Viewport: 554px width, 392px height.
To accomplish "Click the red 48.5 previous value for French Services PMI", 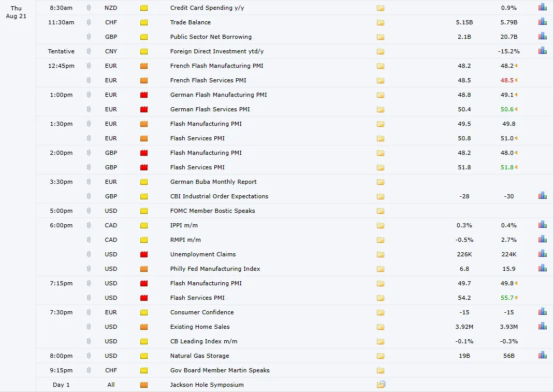I will click(506, 80).
